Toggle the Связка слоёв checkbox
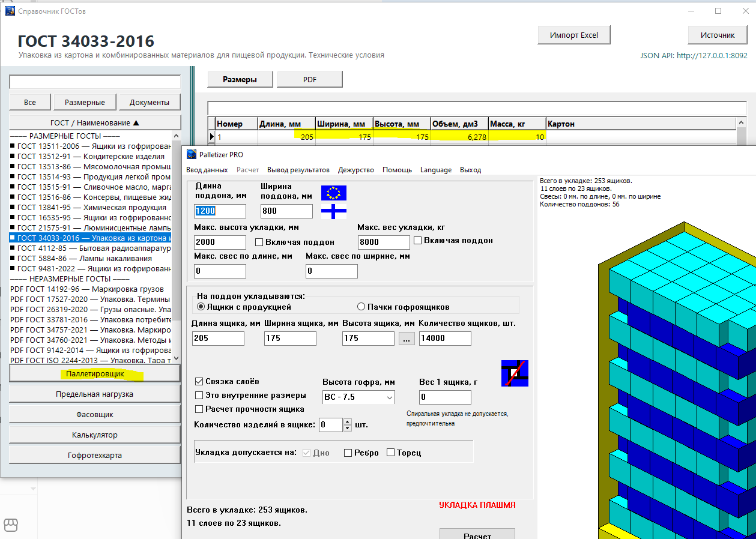Viewport: 756px width, 539px height. point(199,381)
